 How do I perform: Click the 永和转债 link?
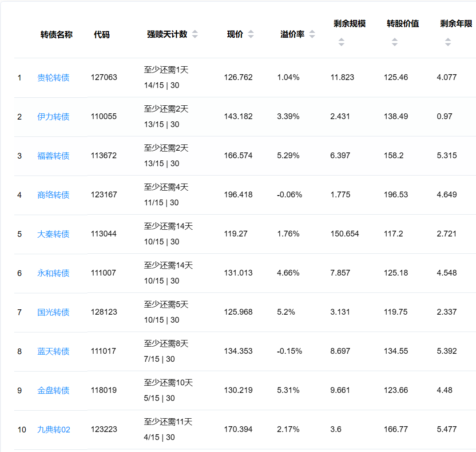[x=53, y=273]
